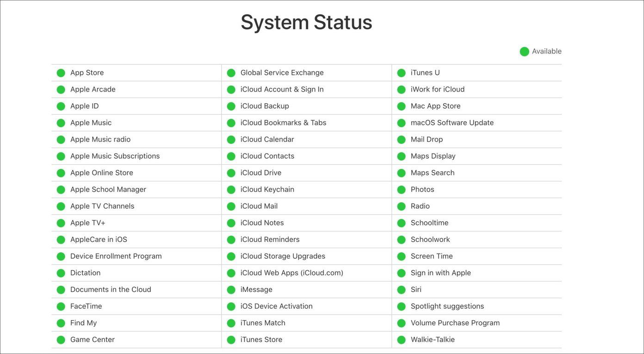Click the green status dot beside iMessage
Screen dimensions: 644x354
tap(231, 290)
